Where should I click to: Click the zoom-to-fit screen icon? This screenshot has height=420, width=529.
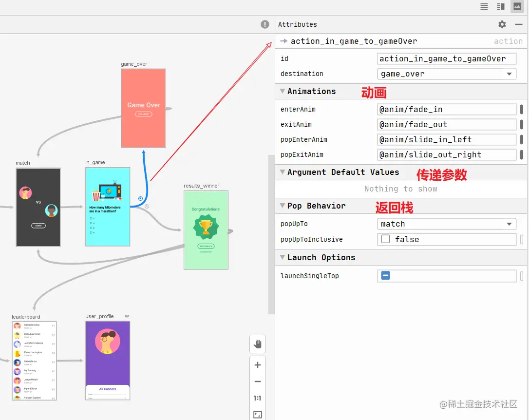257,415
